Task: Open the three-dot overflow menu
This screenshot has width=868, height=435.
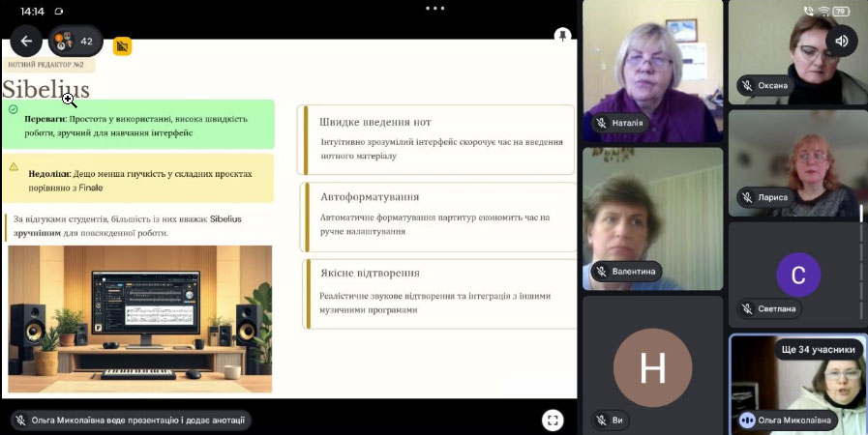Action: coord(435,9)
